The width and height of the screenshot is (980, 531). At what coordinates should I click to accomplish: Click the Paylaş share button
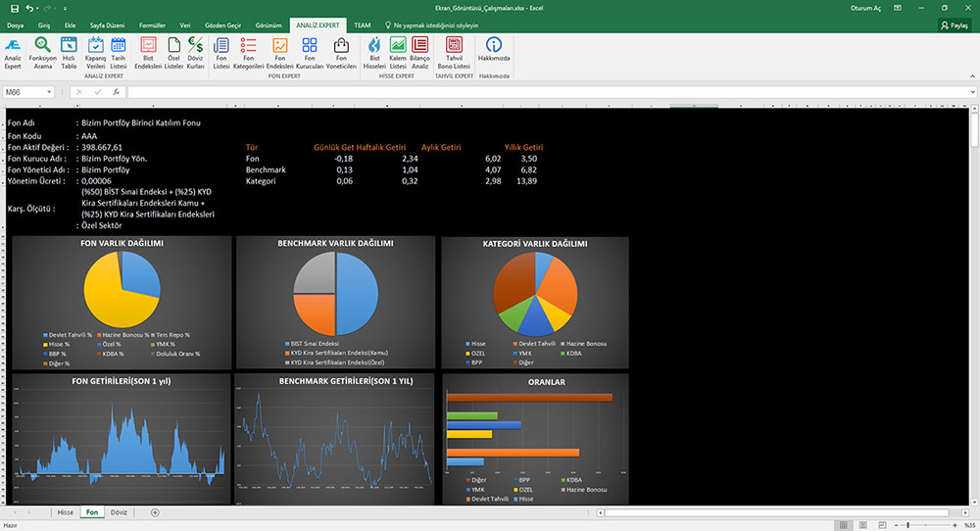pyautogui.click(x=954, y=25)
